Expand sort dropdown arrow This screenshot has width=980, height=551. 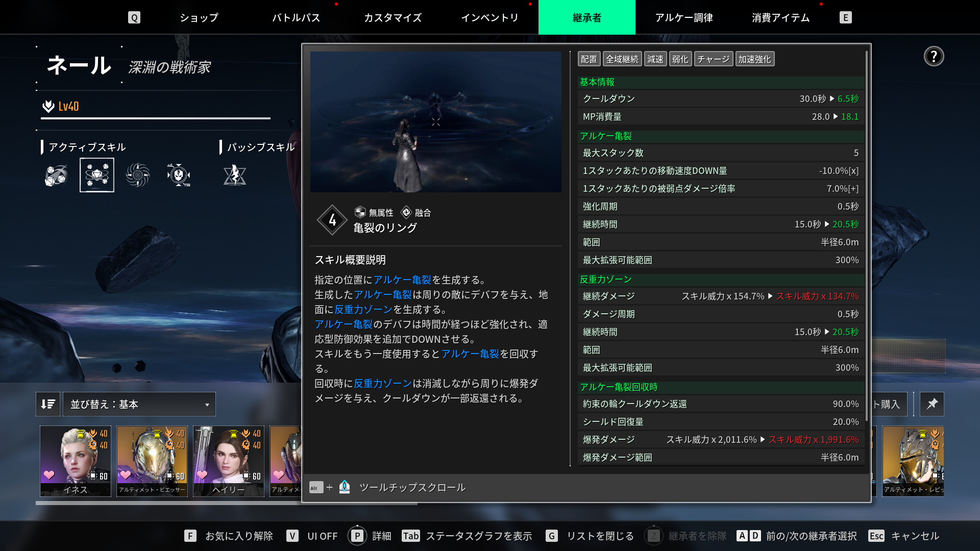tap(207, 405)
